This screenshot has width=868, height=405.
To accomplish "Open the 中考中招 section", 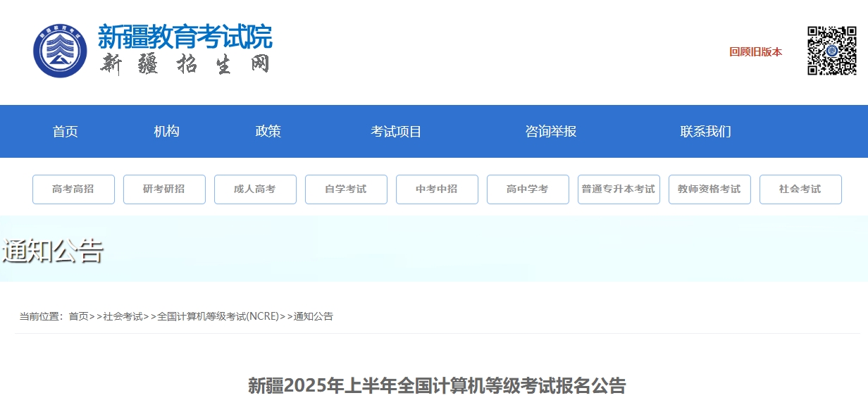I will (437, 189).
